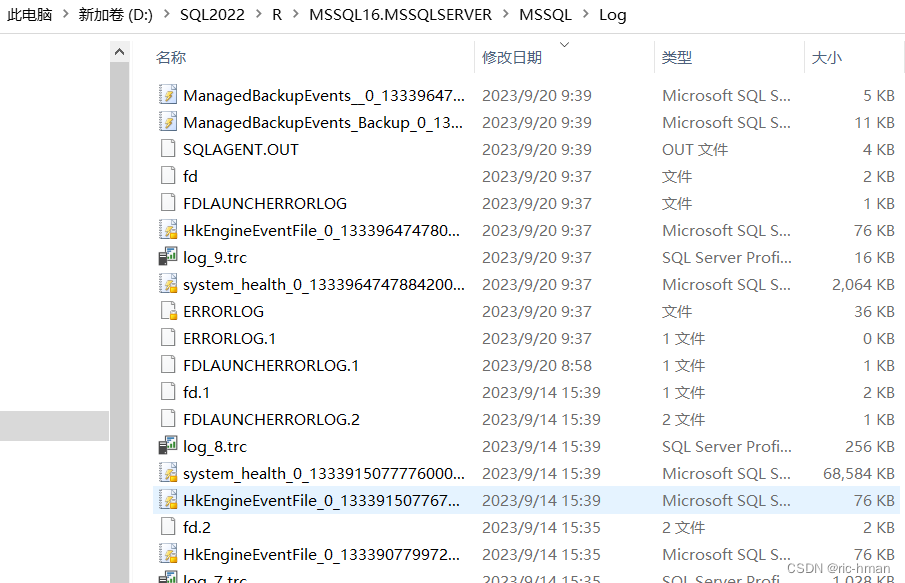The height and width of the screenshot is (583, 905).
Task: Sort files by the 大小 column header
Action: (x=828, y=57)
